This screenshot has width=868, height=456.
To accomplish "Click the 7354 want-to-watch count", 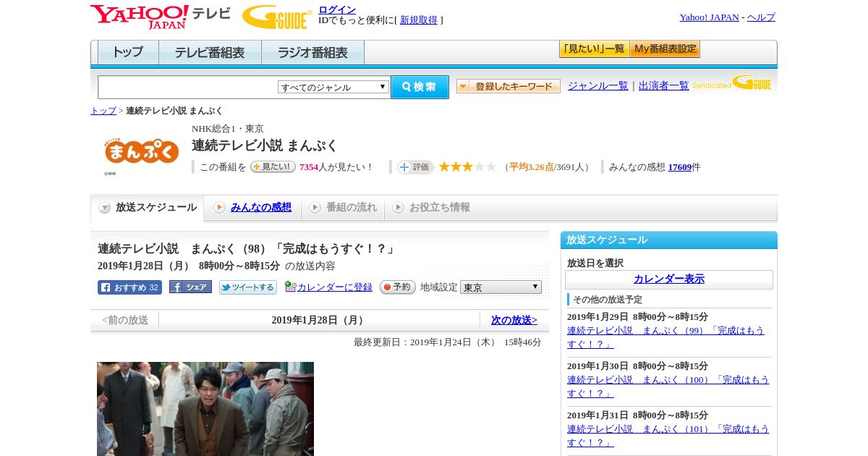I will 309,167.
